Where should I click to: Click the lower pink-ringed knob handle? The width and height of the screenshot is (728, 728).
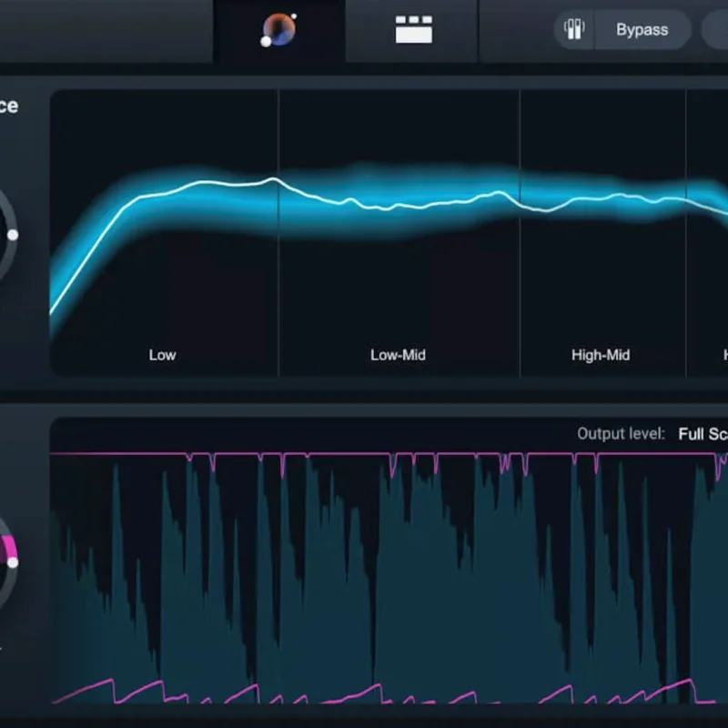[x=13, y=562]
